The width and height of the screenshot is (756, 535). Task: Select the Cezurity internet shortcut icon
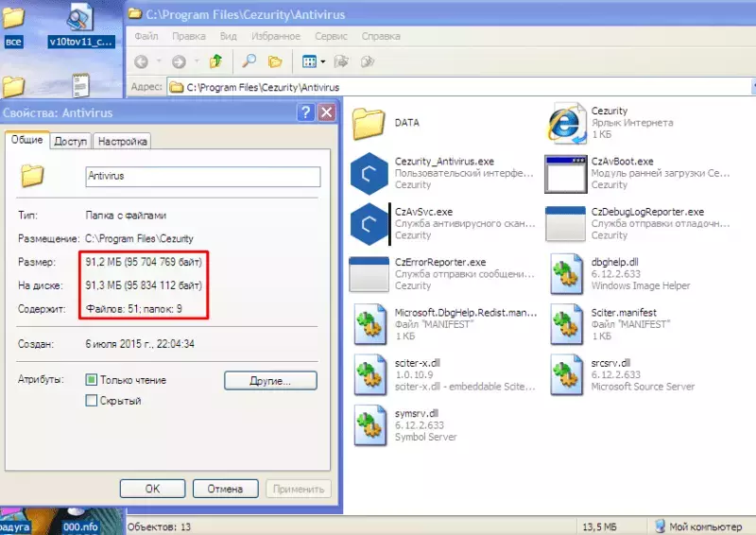pos(566,124)
